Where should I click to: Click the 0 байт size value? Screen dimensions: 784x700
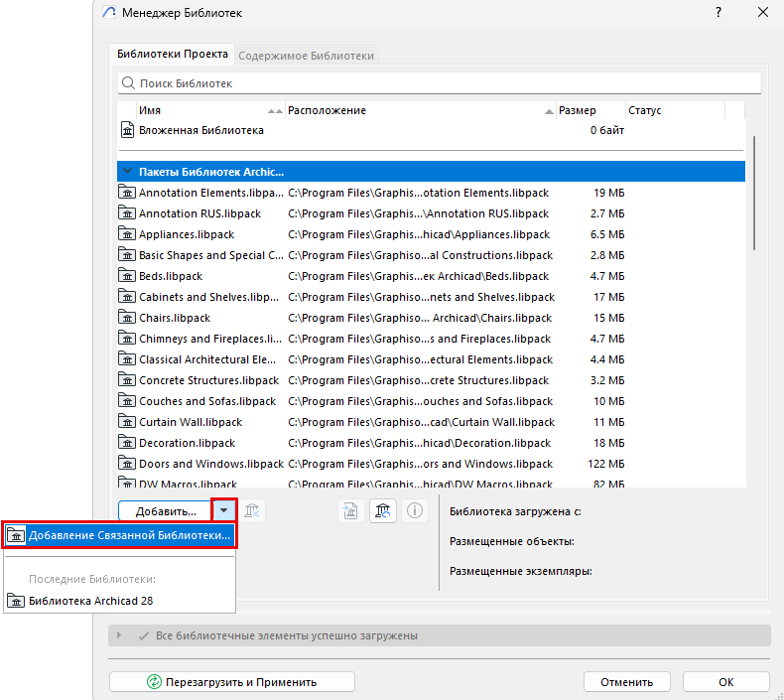(607, 130)
